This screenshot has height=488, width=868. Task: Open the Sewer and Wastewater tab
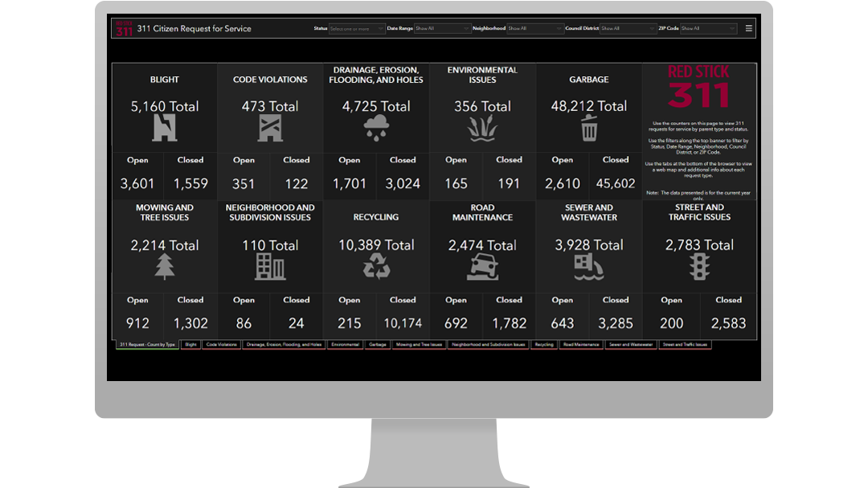tap(631, 345)
